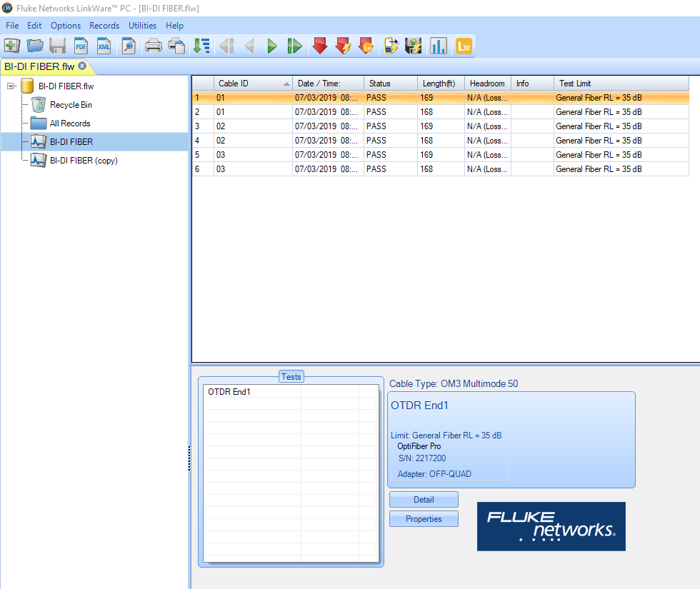Image resolution: width=700 pixels, height=589 pixels.
Task: Click the tester with lightning bolt icon
Action: point(391,46)
